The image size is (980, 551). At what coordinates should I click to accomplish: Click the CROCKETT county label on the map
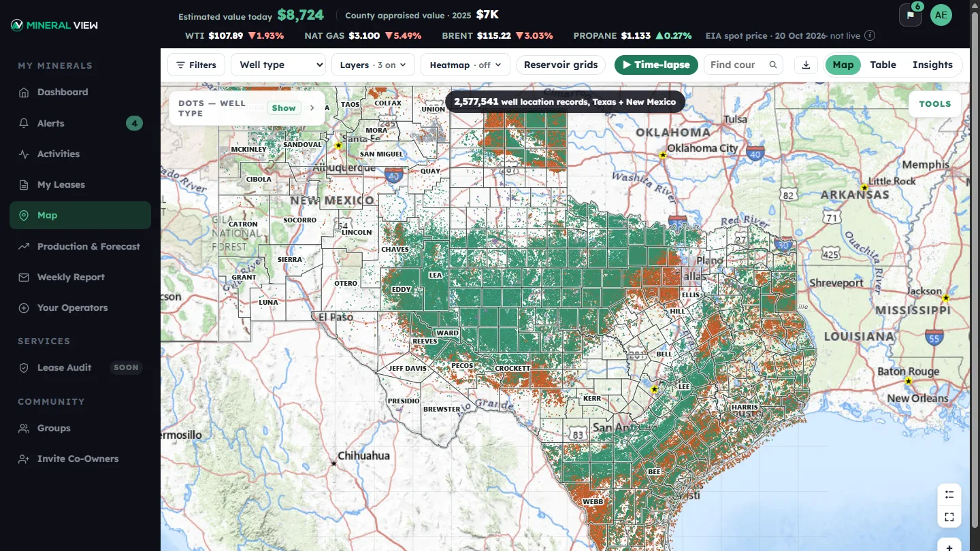[512, 368]
